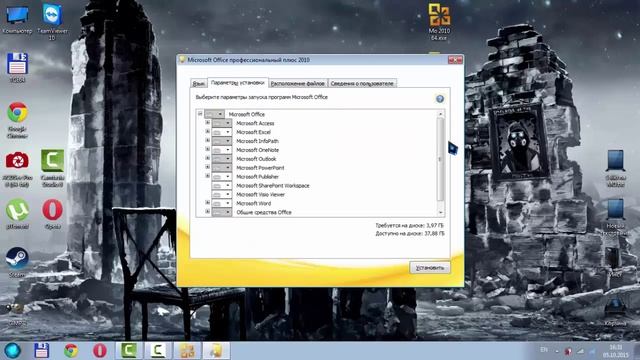Viewport: 640px width, 360px height.
Task: Open Camtasia Studio desktop shortcut
Action: click(52, 168)
